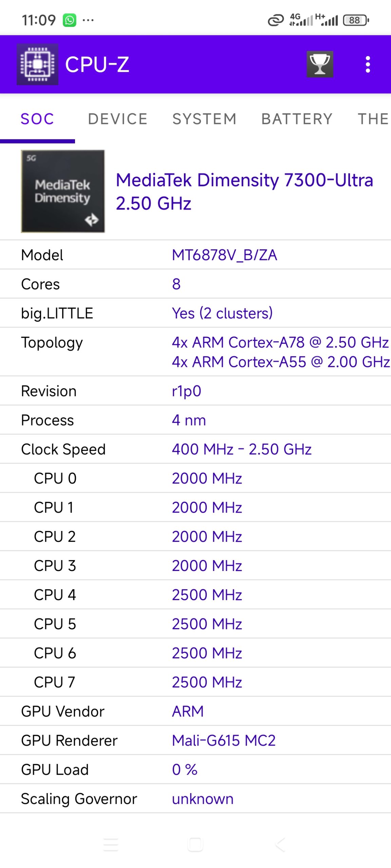391x868 pixels.
Task: Tap the trophy benchmark icon
Action: [x=320, y=64]
